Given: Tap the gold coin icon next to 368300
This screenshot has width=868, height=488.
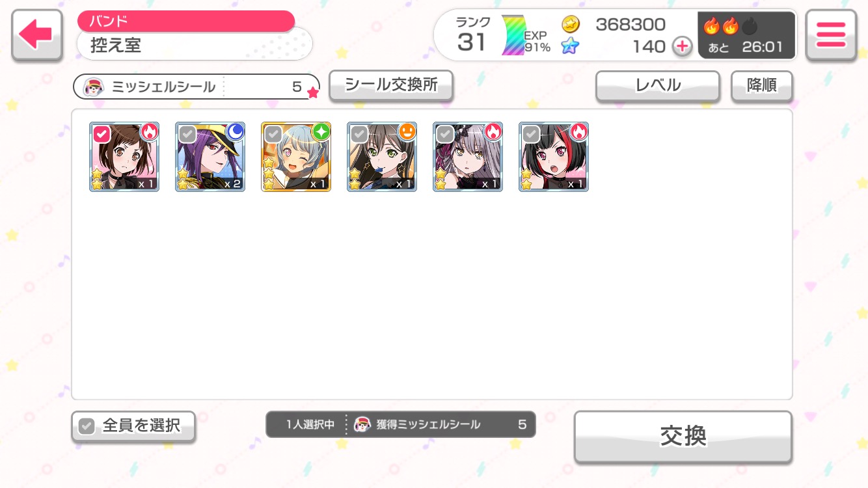Looking at the screenshot, I should [x=571, y=25].
